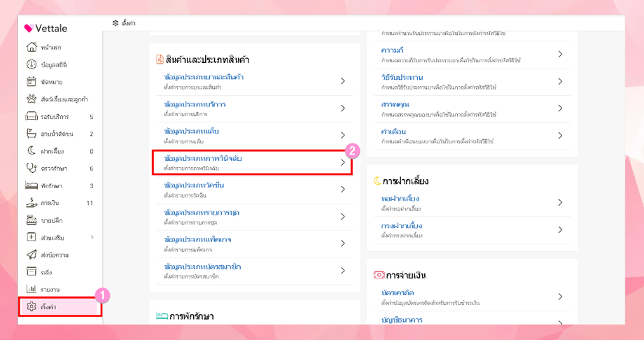Click chevron beside ข้อมูลประเภทภาพวินิจฉัย
This screenshot has width=644, height=340.
pos(343,162)
